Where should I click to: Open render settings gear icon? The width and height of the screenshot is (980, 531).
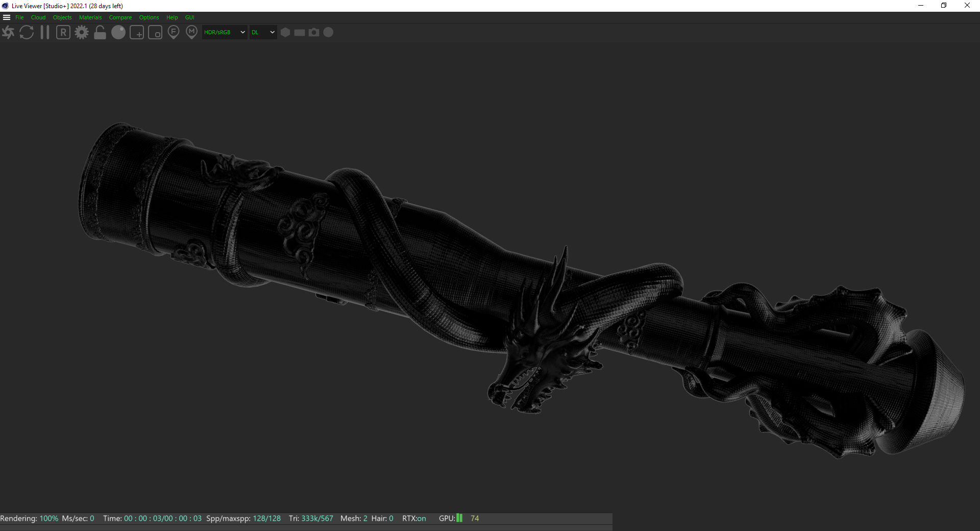coord(82,33)
